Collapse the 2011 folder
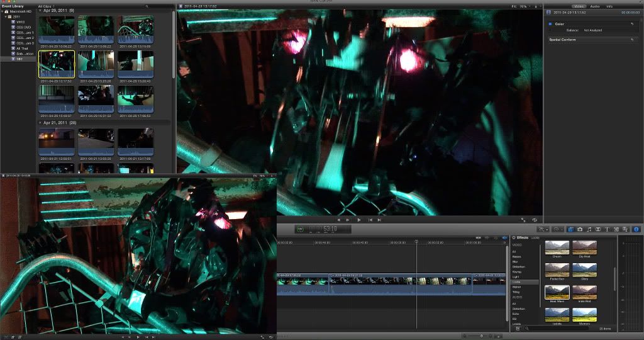Viewport: 644px width, 340px height. (6, 17)
